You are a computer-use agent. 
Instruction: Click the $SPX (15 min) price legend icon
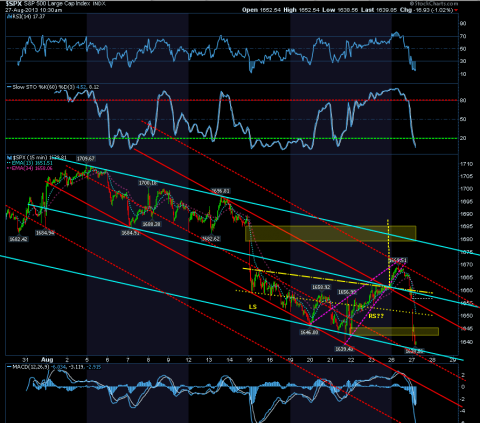point(9,157)
